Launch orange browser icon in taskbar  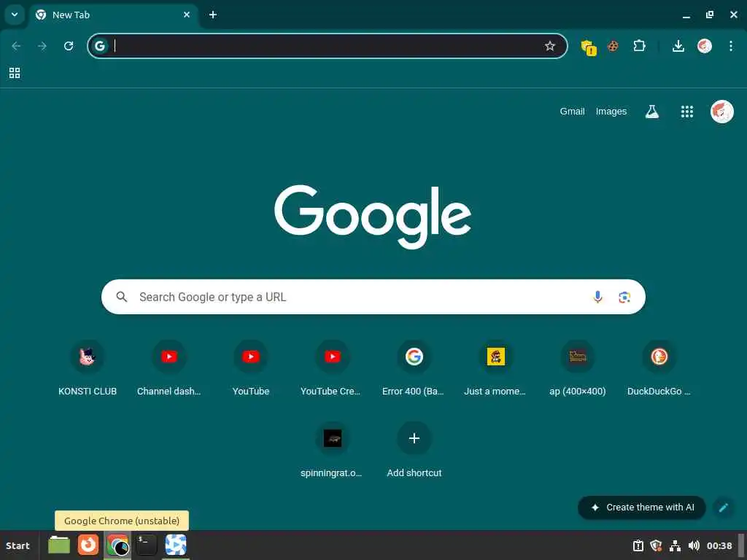tap(88, 545)
